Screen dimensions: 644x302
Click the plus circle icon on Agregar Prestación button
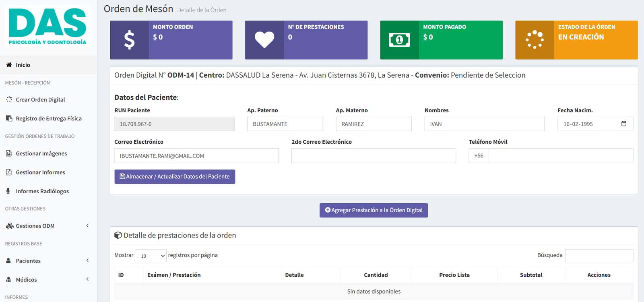[328, 210]
